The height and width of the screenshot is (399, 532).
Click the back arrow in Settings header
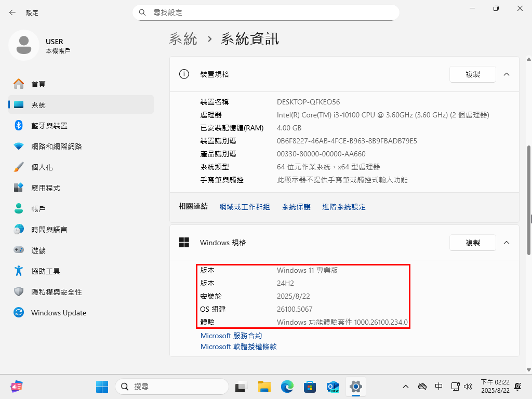coord(12,12)
